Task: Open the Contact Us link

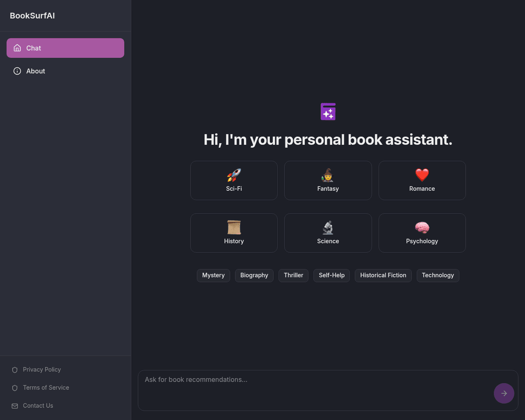Action: [38, 406]
